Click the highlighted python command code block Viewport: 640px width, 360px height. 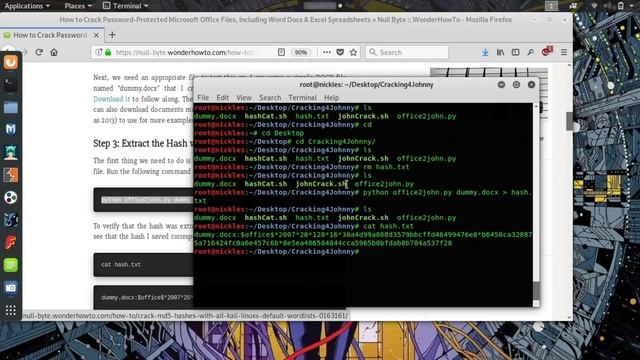click(x=143, y=200)
